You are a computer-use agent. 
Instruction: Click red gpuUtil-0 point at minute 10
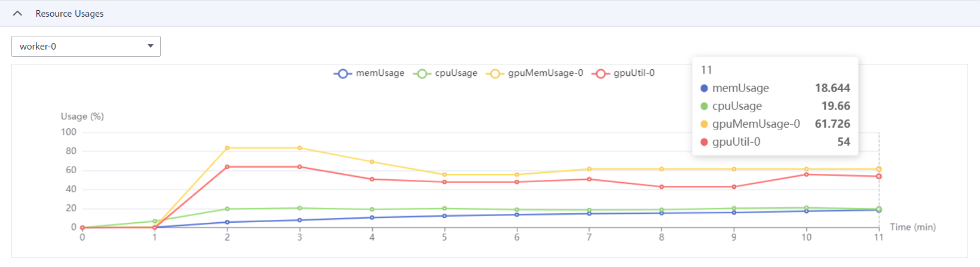coord(806,174)
